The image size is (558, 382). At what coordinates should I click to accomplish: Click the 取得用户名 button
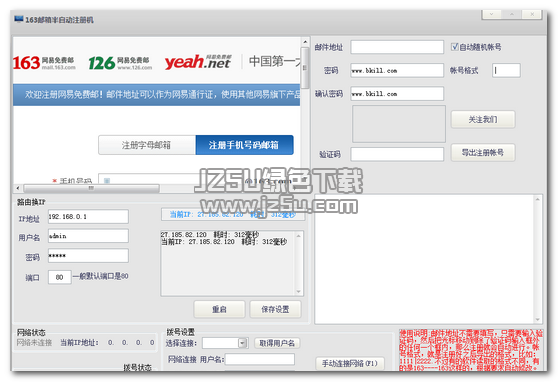pyautogui.click(x=277, y=343)
